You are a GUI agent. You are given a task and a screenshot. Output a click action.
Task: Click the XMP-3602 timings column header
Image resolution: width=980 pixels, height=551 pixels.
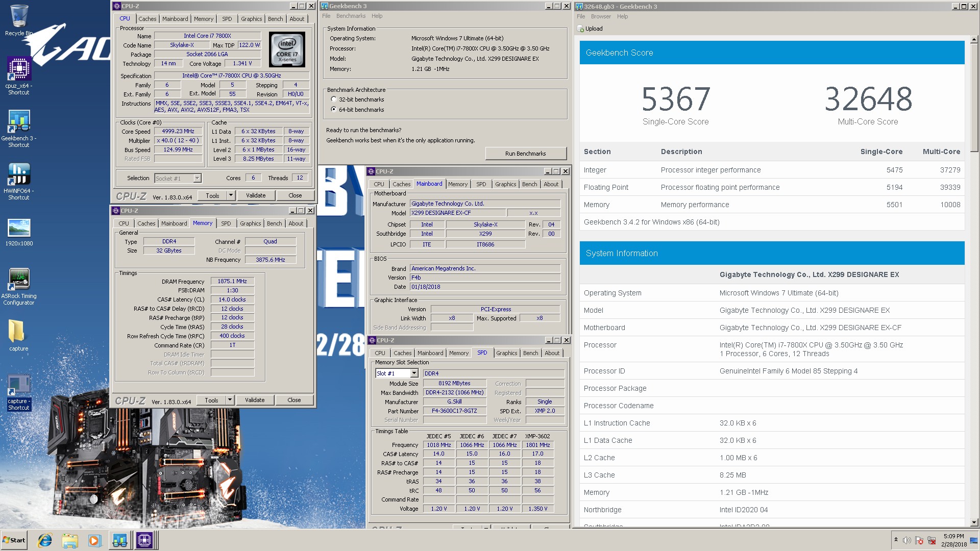537,436
